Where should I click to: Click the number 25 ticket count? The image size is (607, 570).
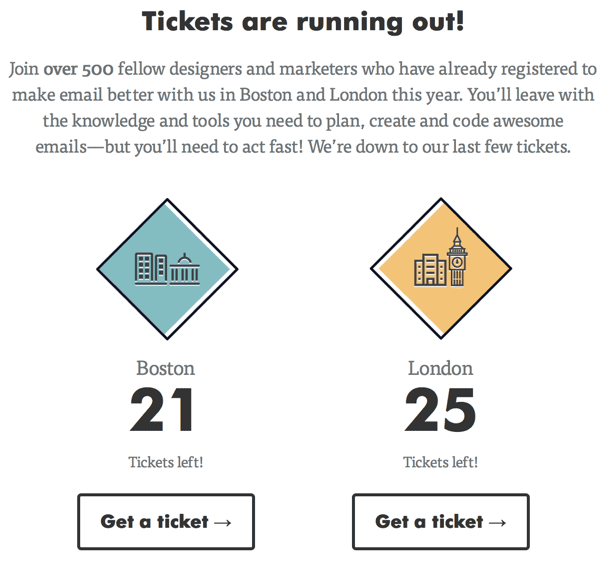[x=440, y=410]
